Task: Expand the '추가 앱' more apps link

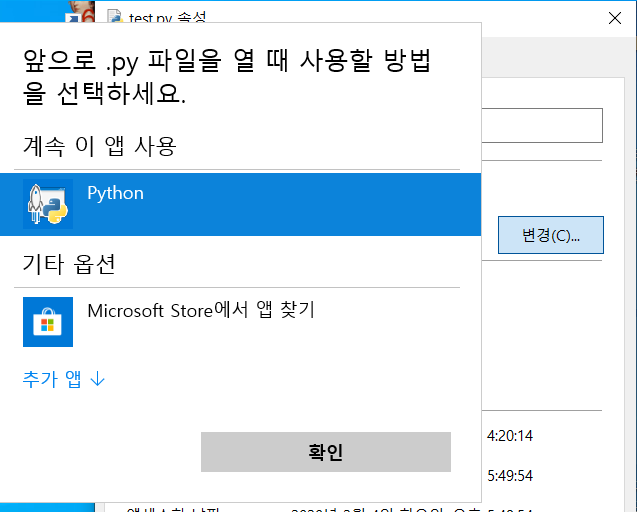Action: pyautogui.click(x=64, y=379)
